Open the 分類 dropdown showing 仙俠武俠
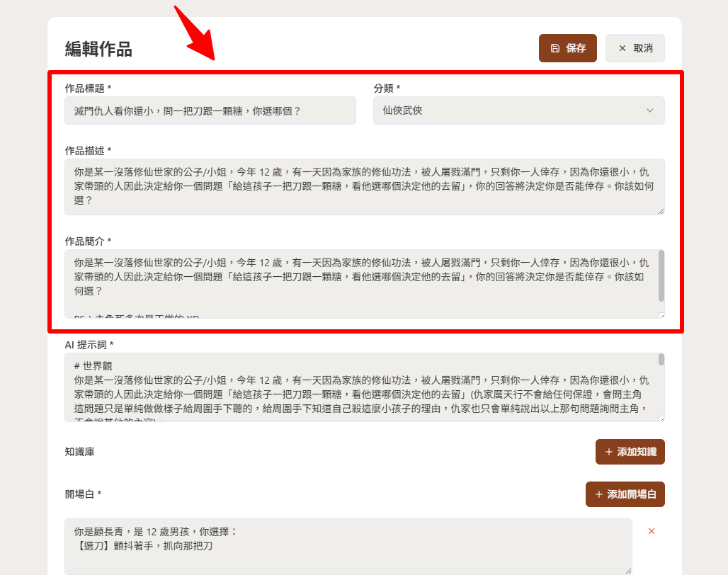Image resolution: width=728 pixels, height=575 pixels. [518, 110]
